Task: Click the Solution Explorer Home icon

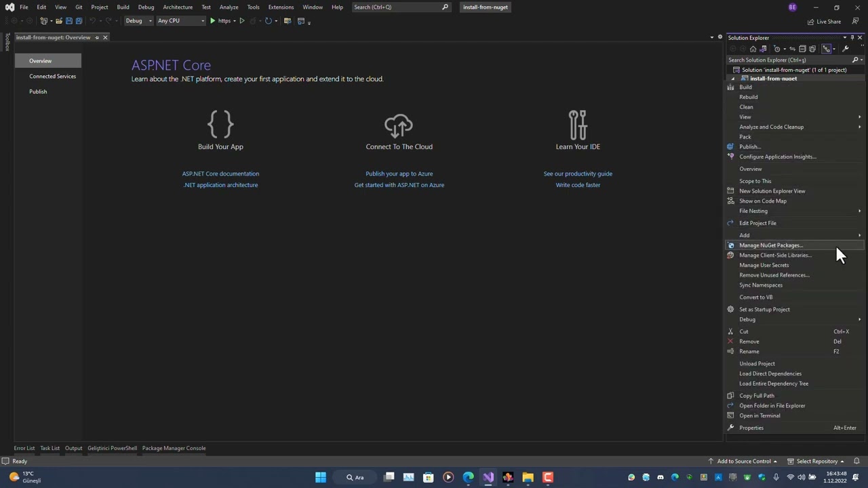Action: pyautogui.click(x=753, y=49)
